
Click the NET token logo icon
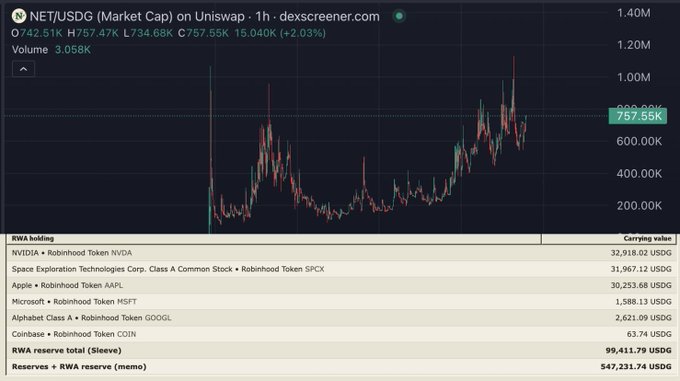19,16
